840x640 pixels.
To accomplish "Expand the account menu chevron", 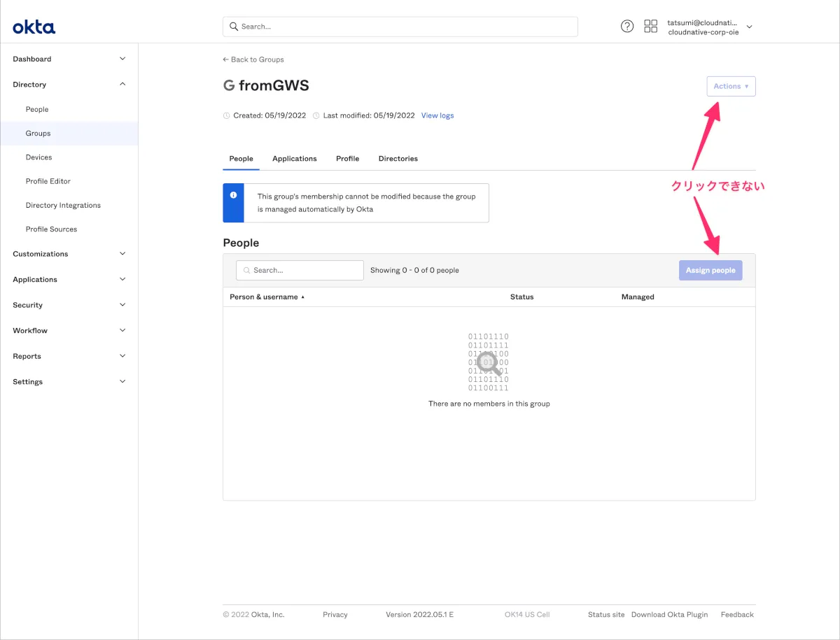I will 749,27.
